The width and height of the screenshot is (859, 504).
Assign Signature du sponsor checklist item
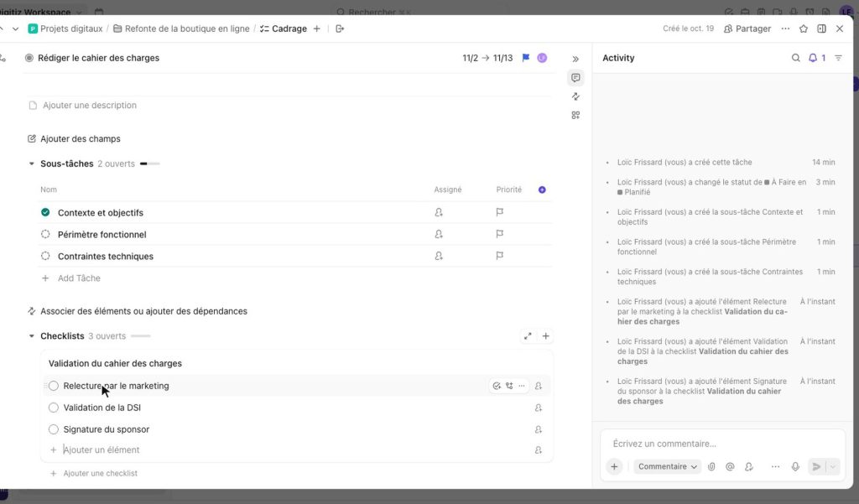pyautogui.click(x=539, y=429)
